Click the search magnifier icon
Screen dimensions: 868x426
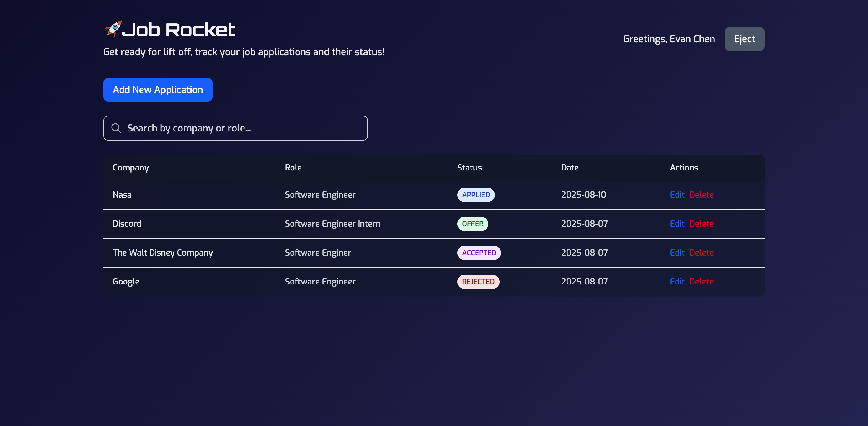[x=116, y=128]
